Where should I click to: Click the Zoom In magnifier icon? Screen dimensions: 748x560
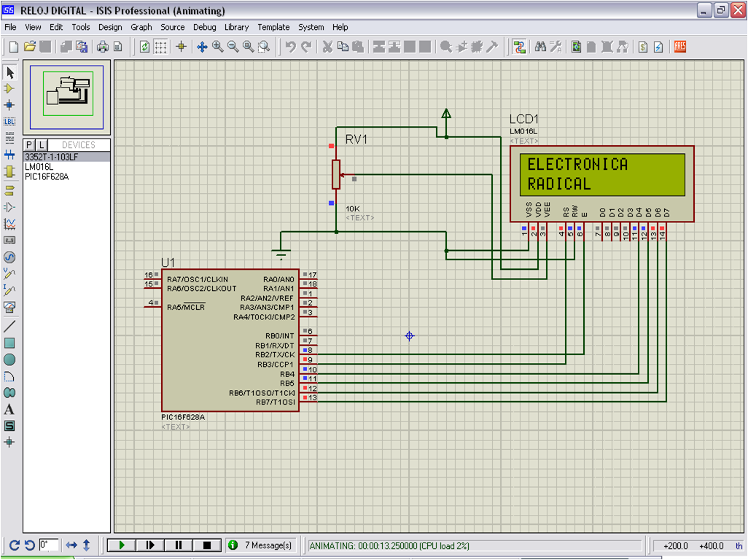(x=217, y=47)
